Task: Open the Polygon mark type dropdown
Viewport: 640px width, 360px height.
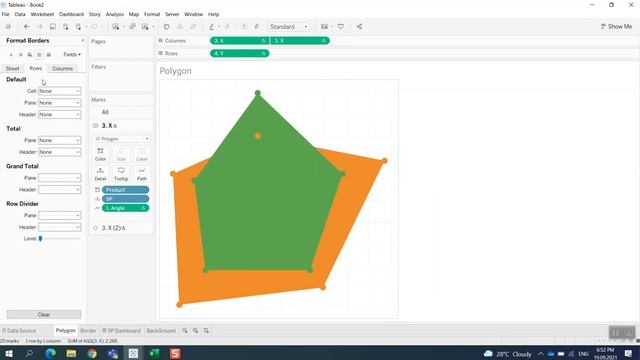Action: tap(121, 139)
